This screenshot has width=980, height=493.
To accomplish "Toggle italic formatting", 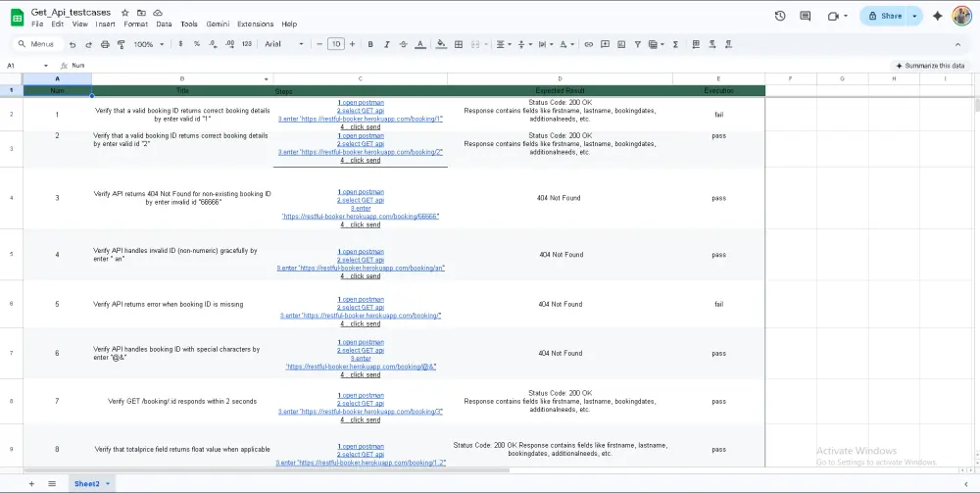I will point(387,44).
